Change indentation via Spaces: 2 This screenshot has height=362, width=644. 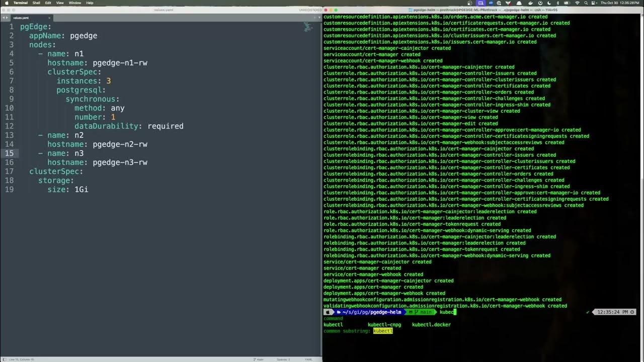click(x=283, y=359)
